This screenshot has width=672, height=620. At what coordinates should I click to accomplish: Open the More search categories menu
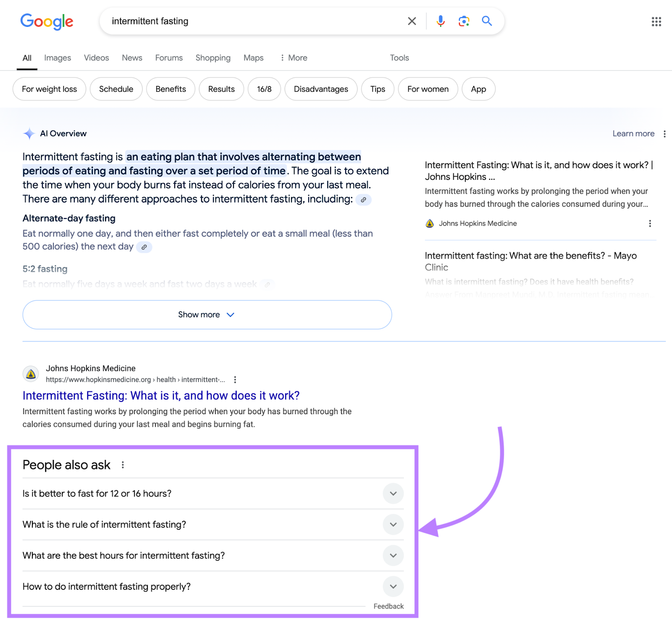293,58
